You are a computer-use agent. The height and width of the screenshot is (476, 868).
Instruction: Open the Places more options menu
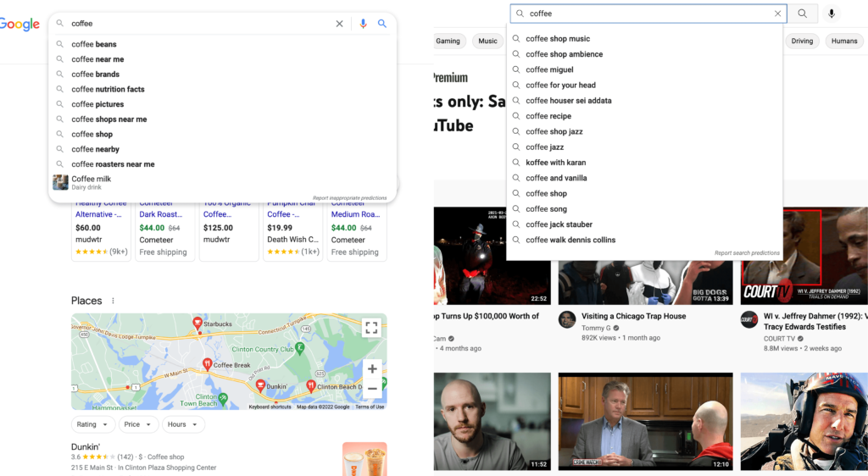coord(113,301)
